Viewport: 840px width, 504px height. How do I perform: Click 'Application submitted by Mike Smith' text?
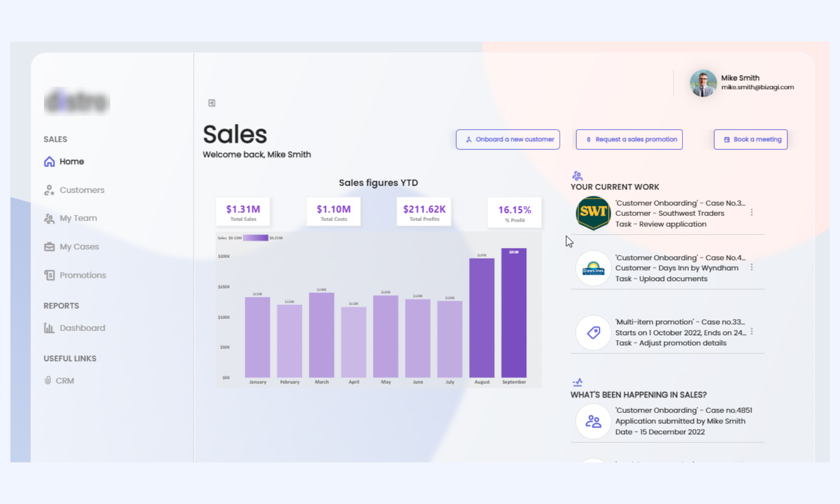click(x=680, y=421)
